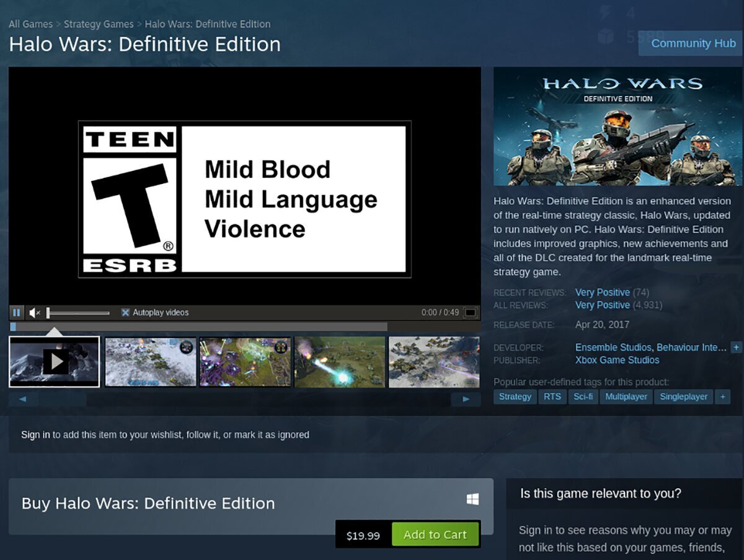Expand more tags with plus button

pos(722,396)
